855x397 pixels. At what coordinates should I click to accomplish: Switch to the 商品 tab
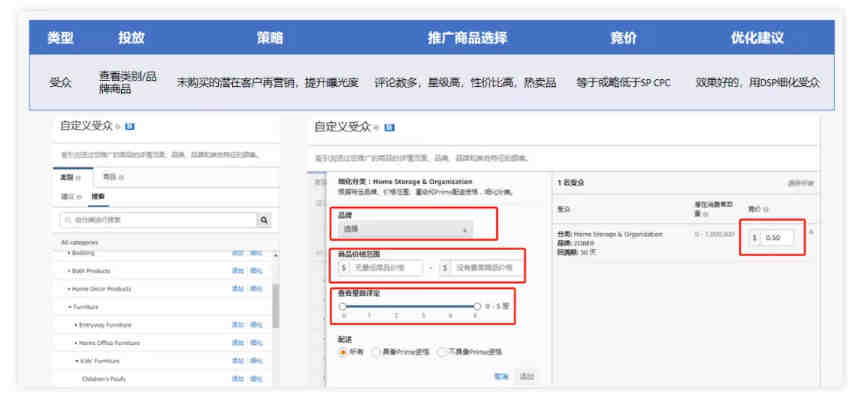click(x=113, y=177)
